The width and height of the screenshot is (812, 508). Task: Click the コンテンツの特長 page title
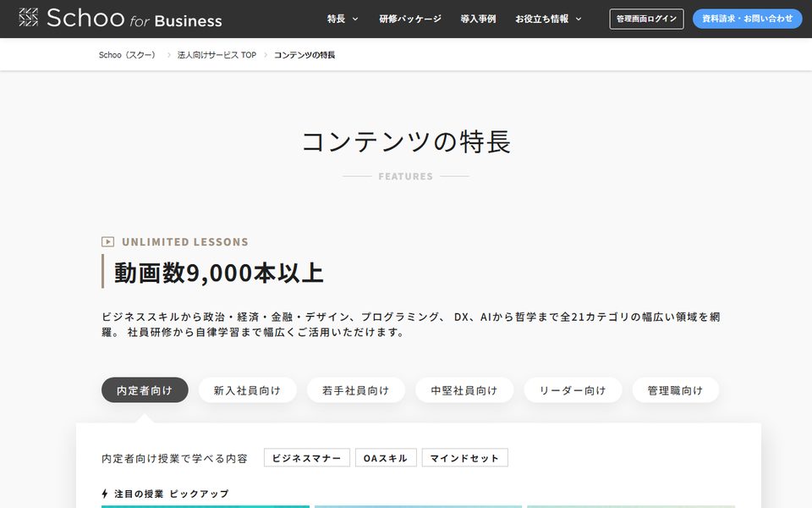[x=406, y=141]
